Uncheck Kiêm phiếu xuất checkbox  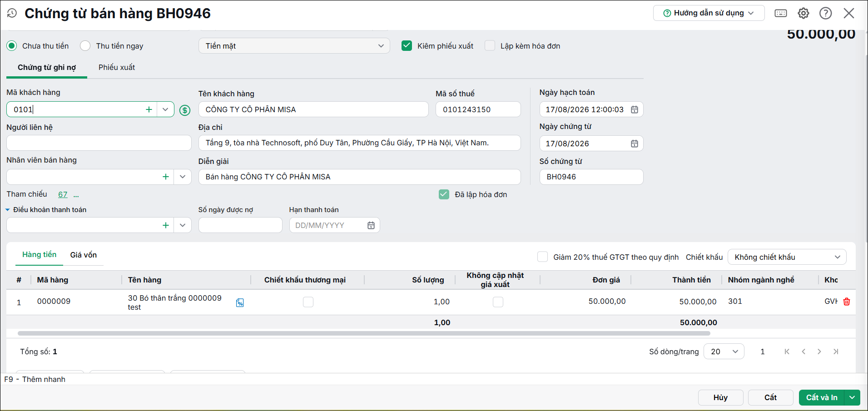tap(407, 46)
